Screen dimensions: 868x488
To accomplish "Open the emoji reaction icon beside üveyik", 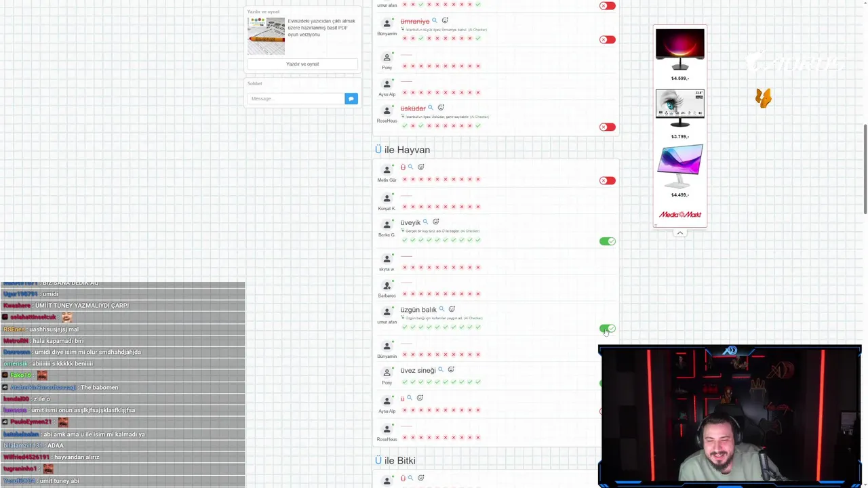I will pos(436,222).
